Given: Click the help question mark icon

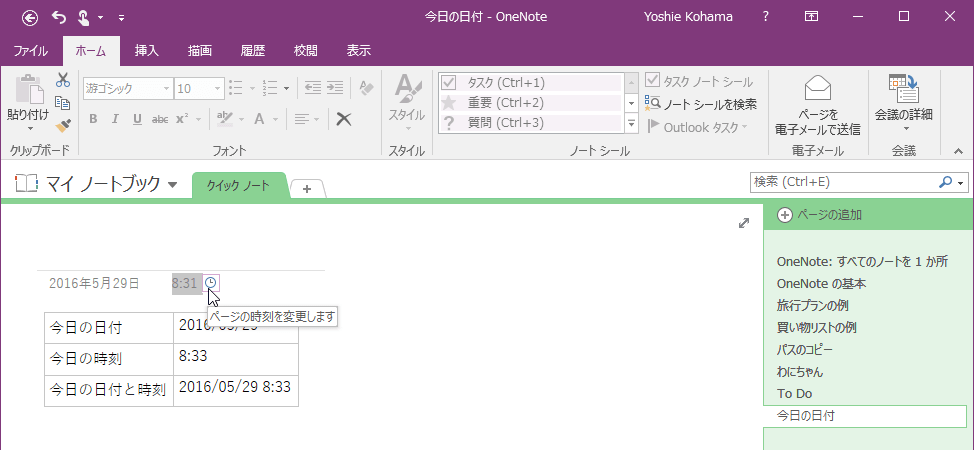Looking at the screenshot, I should pos(765,17).
